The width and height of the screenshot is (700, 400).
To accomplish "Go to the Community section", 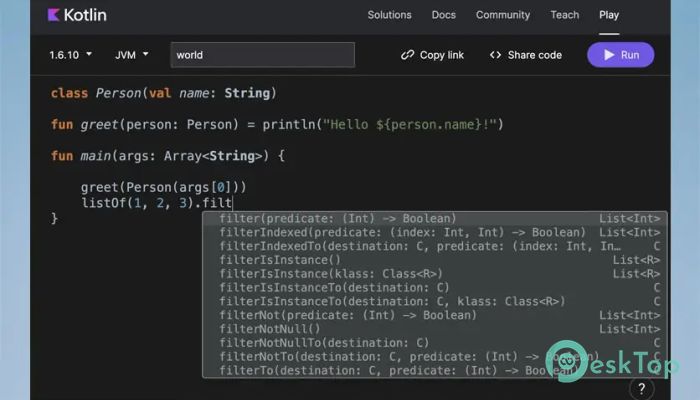I will coord(503,15).
